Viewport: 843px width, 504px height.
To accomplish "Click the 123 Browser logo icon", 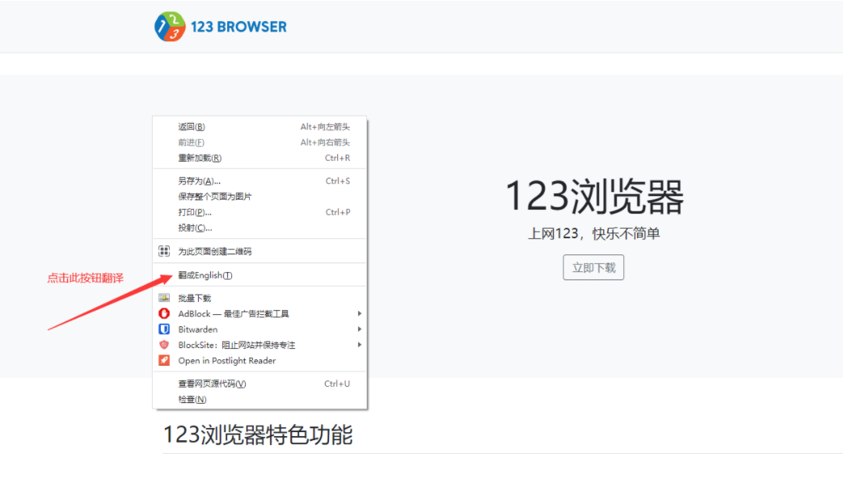I will point(170,27).
